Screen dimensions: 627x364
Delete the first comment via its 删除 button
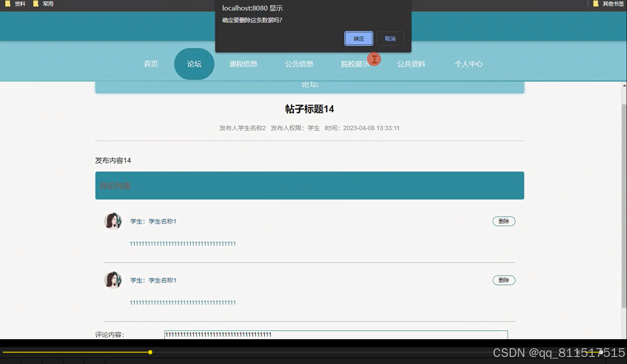click(x=504, y=221)
